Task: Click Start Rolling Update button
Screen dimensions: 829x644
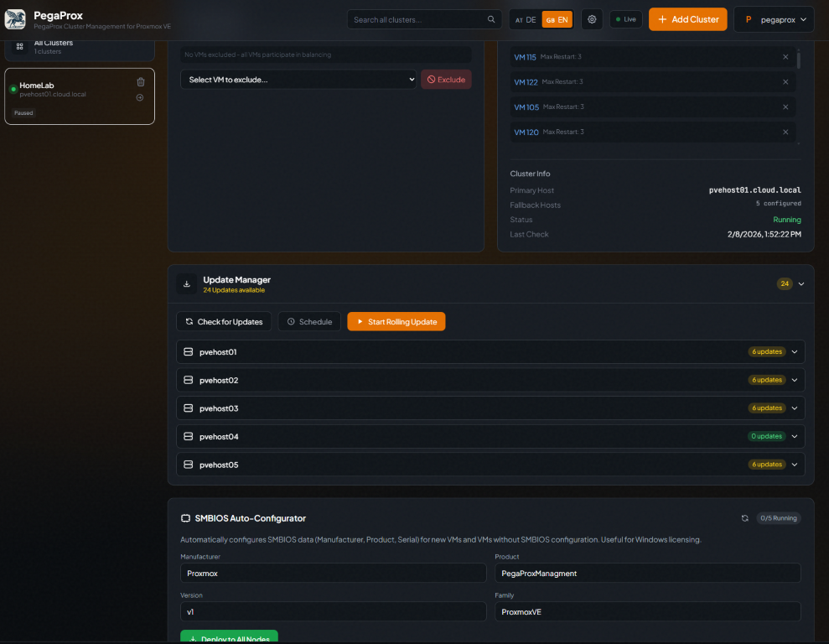Action: click(x=396, y=322)
